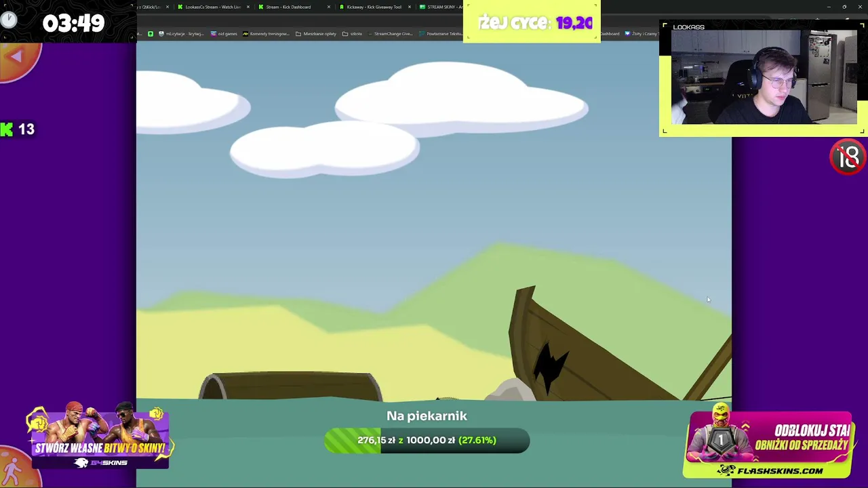Click the clock icon beside the timer
The width and height of the screenshot is (868, 488).
coord(9,19)
